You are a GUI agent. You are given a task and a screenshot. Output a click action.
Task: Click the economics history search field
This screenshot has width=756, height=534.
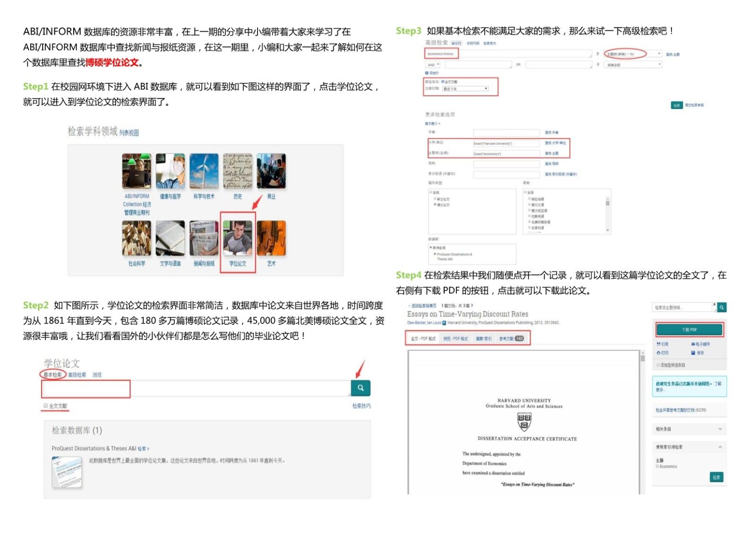pos(508,54)
